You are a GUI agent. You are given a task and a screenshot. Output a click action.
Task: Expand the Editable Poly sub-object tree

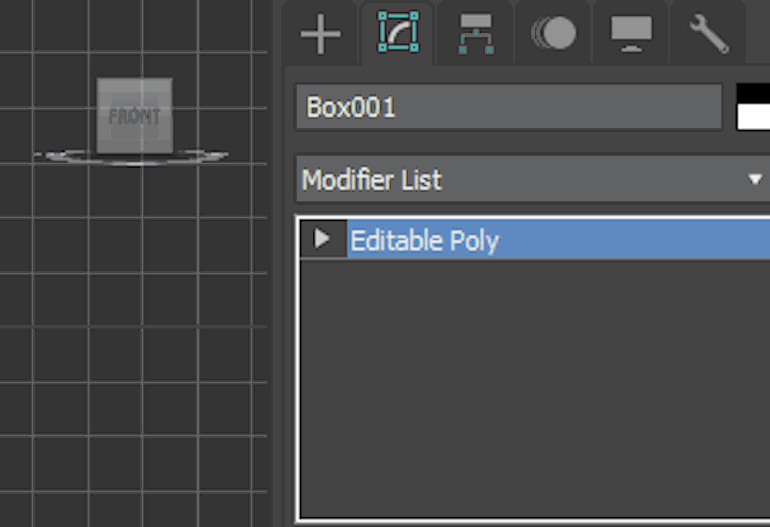click(322, 239)
